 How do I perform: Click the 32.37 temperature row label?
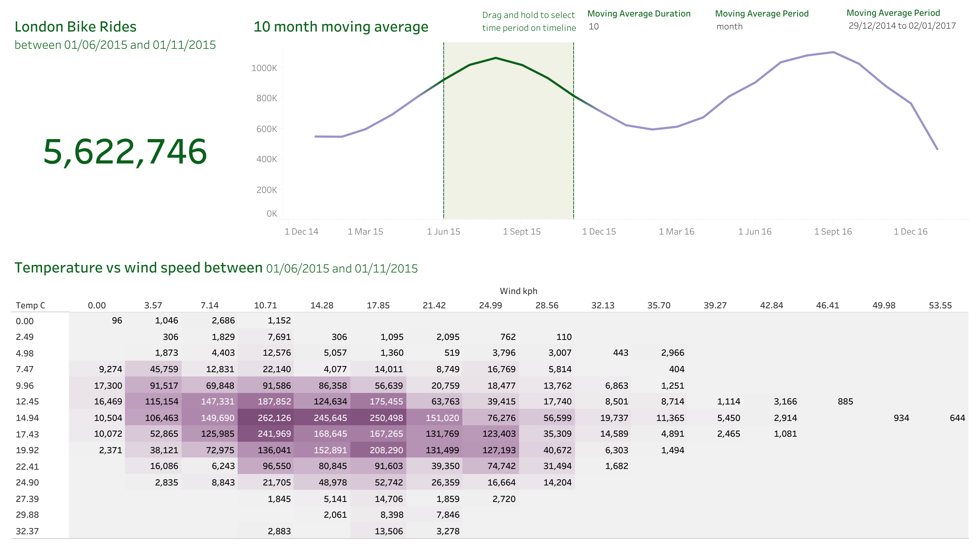pos(27,531)
